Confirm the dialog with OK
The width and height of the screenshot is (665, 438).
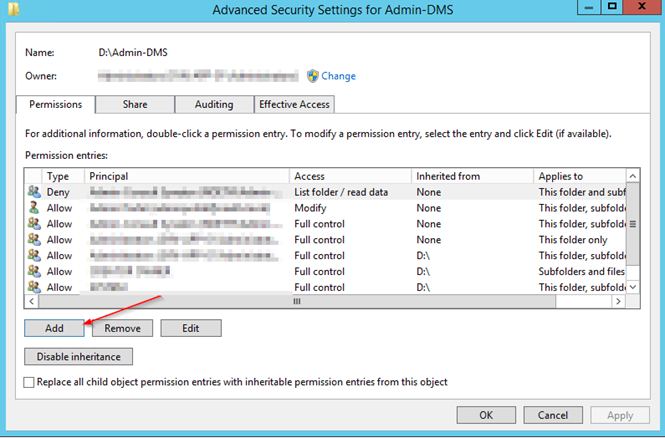click(485, 415)
